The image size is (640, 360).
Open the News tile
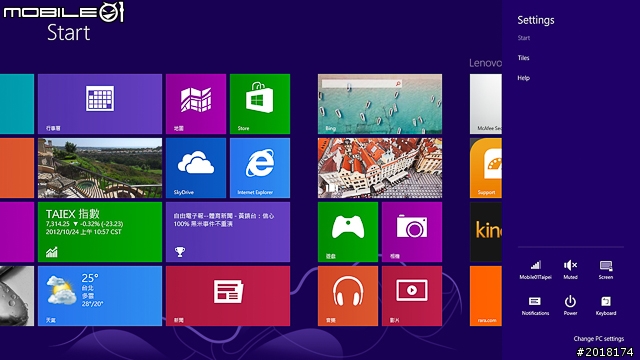click(x=228, y=296)
